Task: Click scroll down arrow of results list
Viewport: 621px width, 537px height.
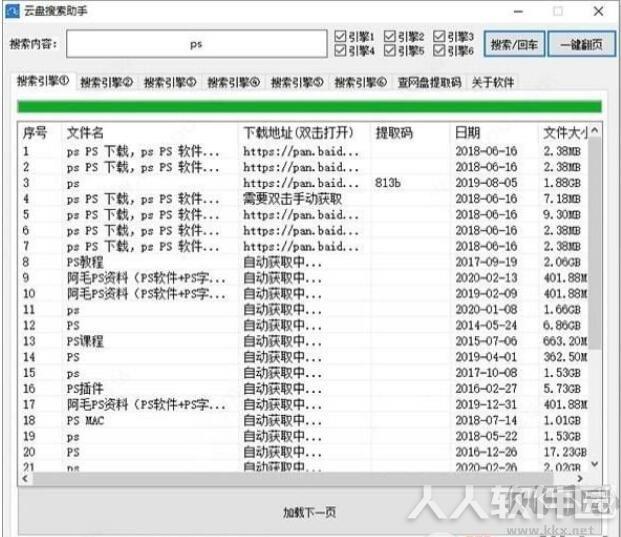Action: [x=595, y=463]
